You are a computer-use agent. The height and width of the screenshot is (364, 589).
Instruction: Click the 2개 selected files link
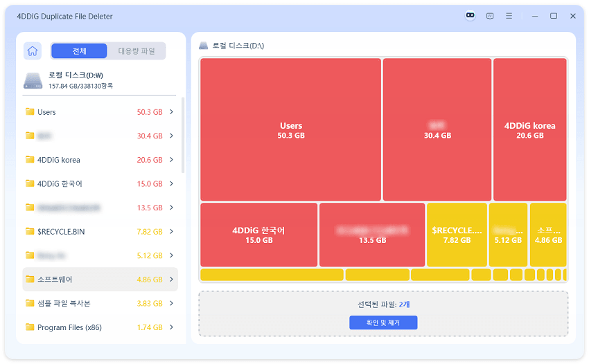click(x=405, y=304)
